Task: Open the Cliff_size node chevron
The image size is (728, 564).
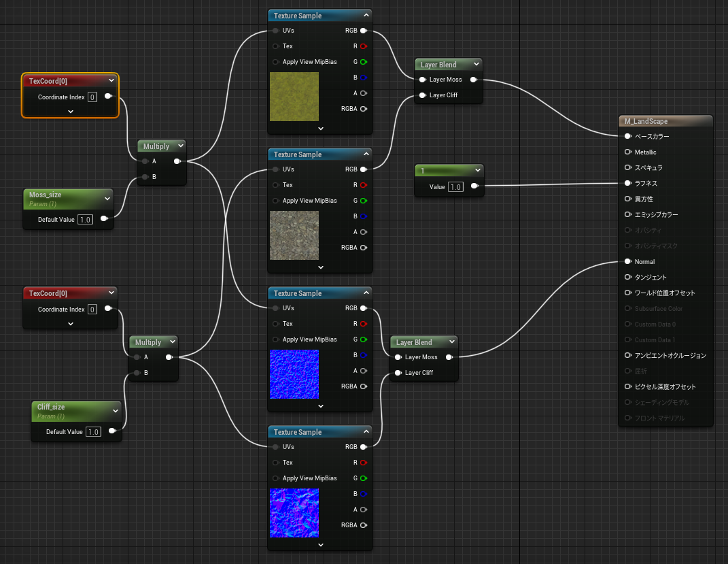Action: point(116,411)
